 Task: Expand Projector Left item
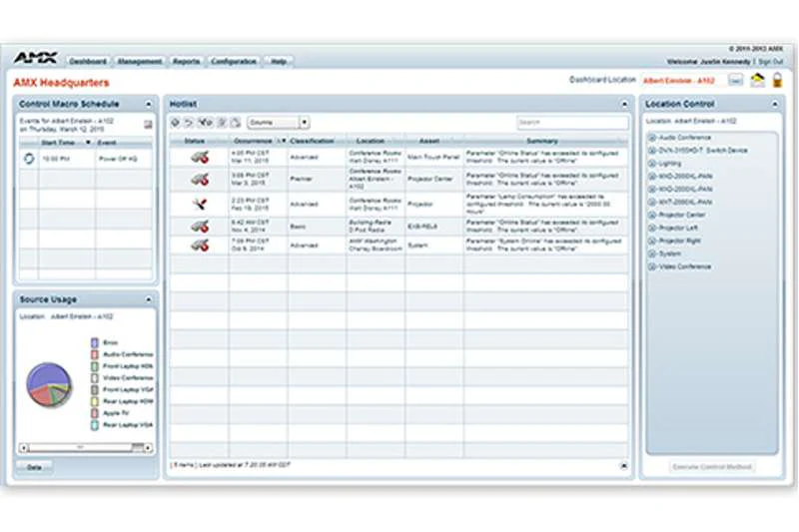(x=652, y=228)
